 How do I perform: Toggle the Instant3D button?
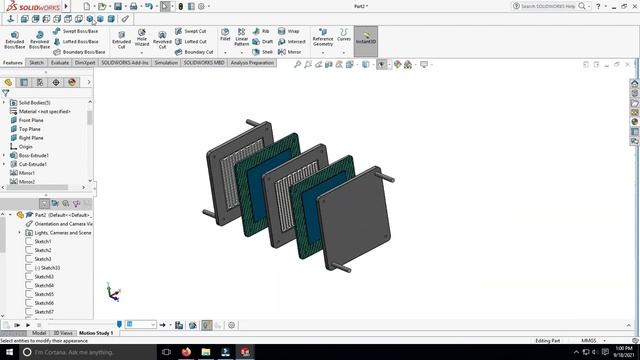(366, 41)
